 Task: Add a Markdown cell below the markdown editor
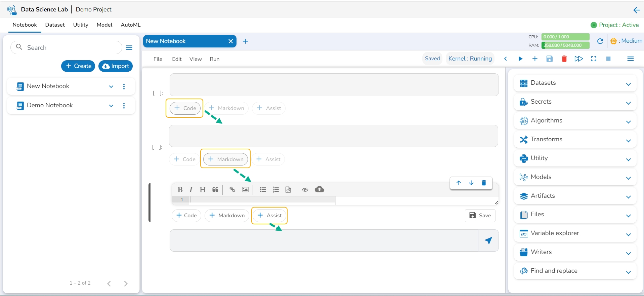(x=227, y=216)
